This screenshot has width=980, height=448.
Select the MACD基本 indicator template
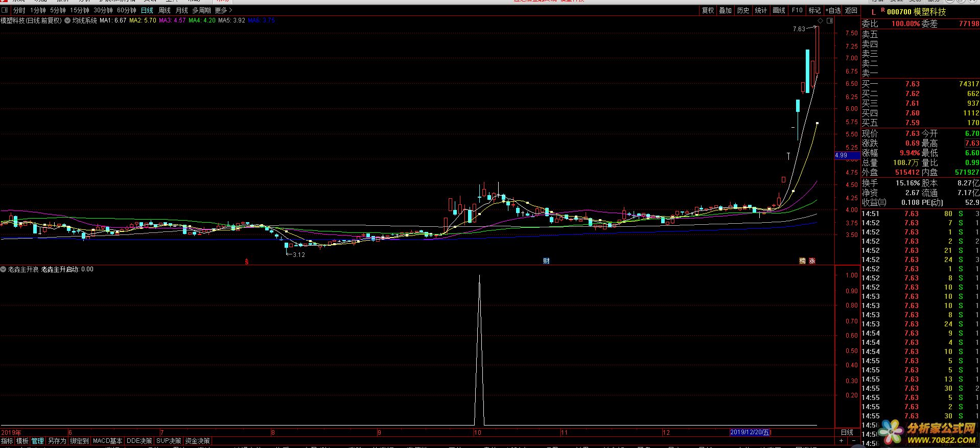point(107,441)
